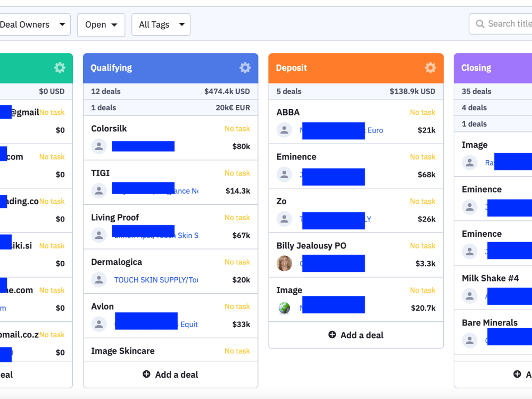Expand the Open status filter dropdown
Viewport: 532px width, 399px height.
[x=101, y=24]
